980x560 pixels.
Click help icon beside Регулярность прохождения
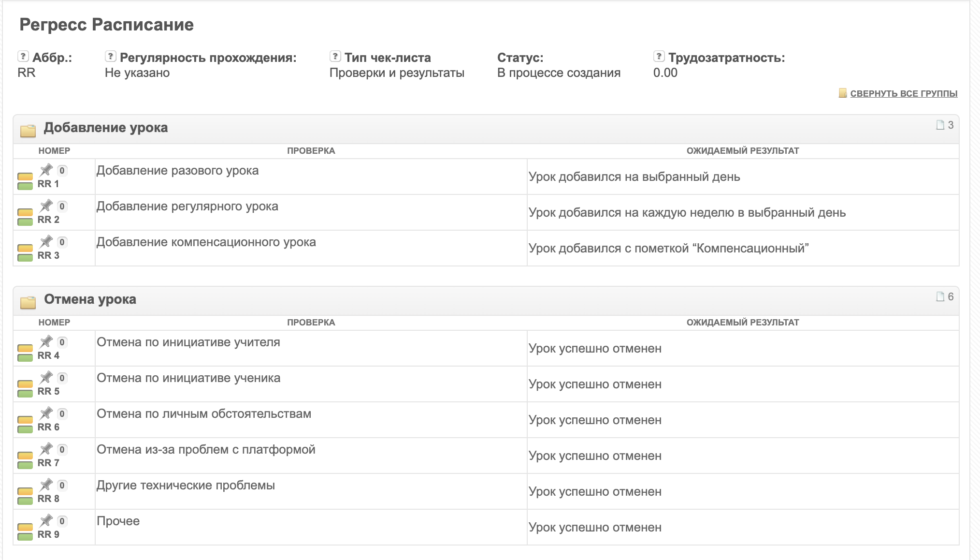[110, 56]
